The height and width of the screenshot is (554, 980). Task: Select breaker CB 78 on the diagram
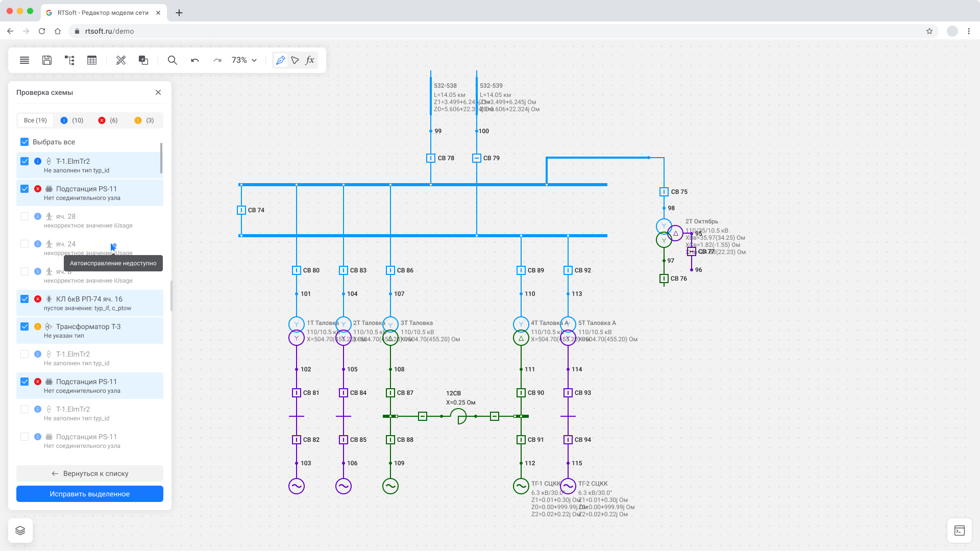(x=431, y=158)
